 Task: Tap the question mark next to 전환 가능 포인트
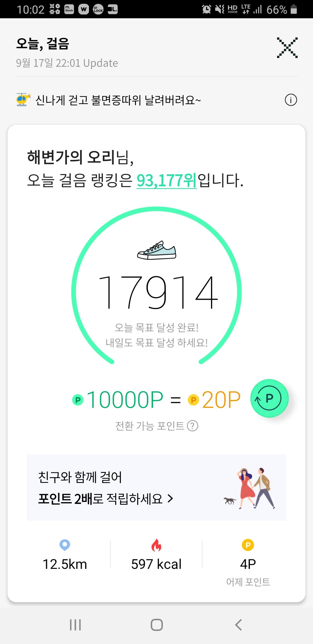pos(193,426)
